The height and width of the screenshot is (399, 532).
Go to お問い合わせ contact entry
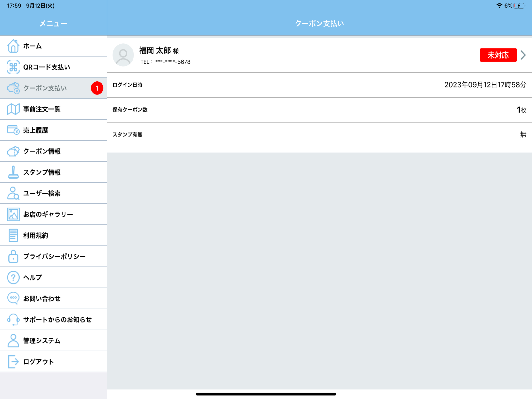tap(42, 298)
